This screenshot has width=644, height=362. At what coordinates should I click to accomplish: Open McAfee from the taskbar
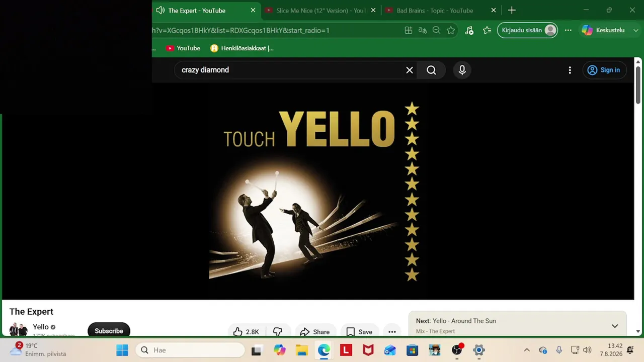368,350
